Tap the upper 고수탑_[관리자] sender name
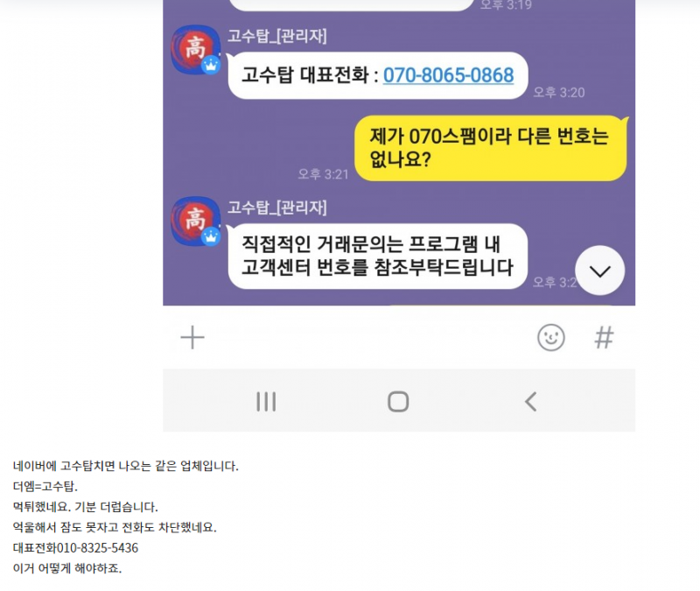 click(277, 36)
